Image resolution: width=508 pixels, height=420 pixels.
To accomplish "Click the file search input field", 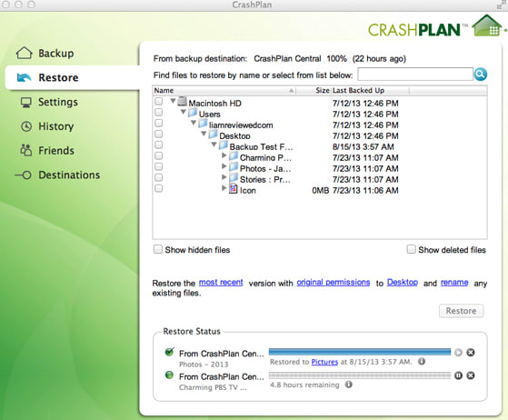I will 415,75.
